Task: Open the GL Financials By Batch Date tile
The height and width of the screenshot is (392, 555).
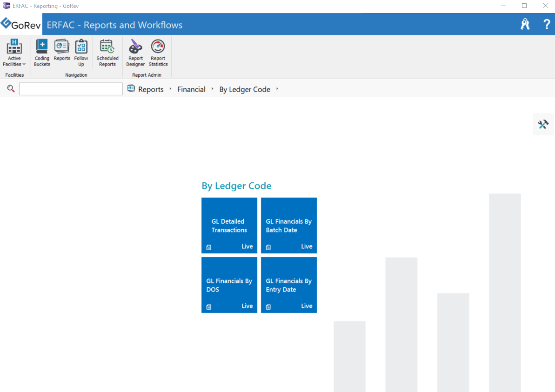Action: tap(289, 226)
